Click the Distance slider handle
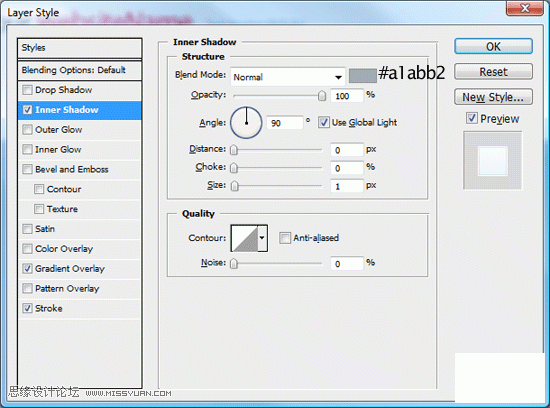The width and height of the screenshot is (550, 408). click(234, 150)
